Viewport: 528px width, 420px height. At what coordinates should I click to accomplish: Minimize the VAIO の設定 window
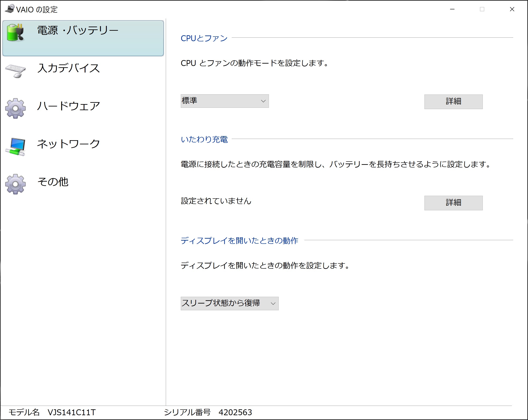click(x=452, y=9)
